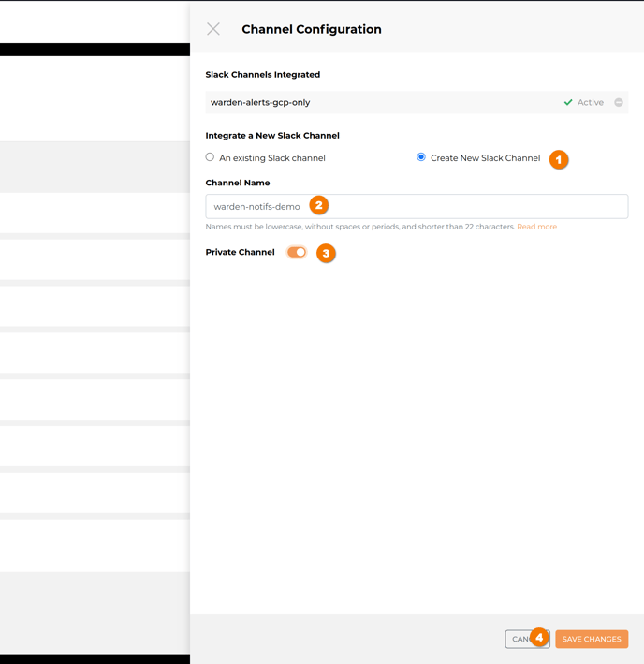Click the Cancel button

(527, 639)
